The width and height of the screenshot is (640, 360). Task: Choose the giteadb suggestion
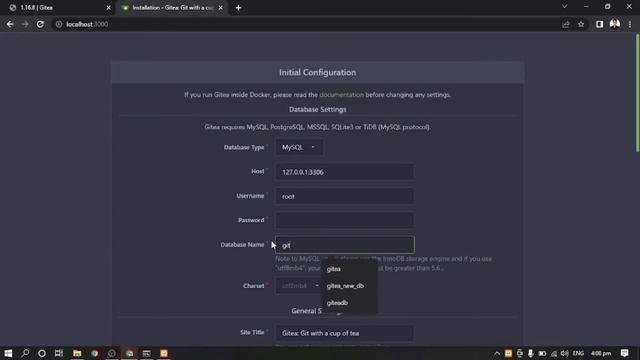[x=349, y=302]
